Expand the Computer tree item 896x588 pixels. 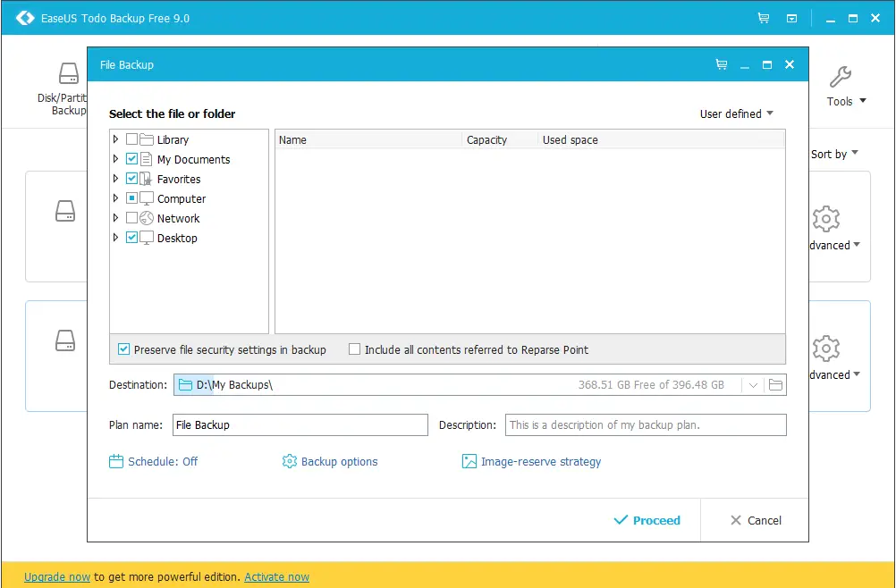coord(116,198)
